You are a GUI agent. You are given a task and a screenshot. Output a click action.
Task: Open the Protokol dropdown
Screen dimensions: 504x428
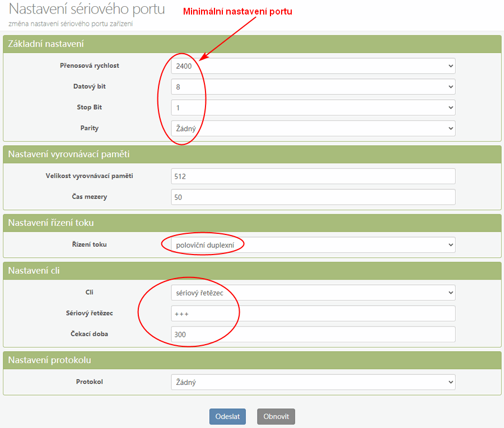coord(313,382)
